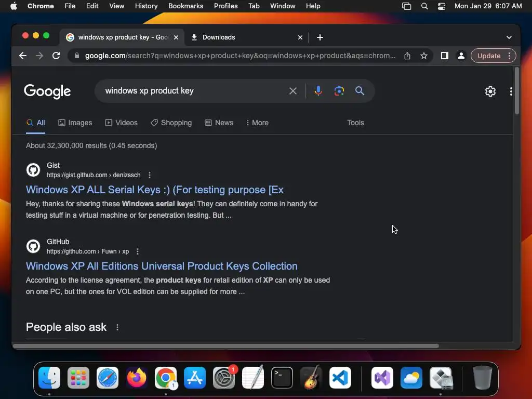Expand the tab search chevron
The height and width of the screenshot is (399, 532).
coord(509,37)
